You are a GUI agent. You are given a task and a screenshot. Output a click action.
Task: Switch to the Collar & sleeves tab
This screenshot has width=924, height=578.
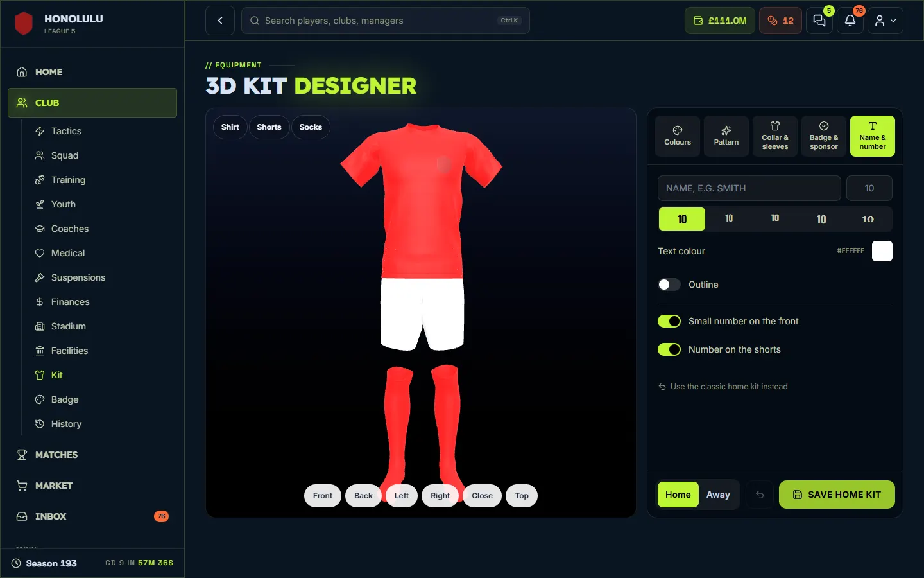coord(775,136)
